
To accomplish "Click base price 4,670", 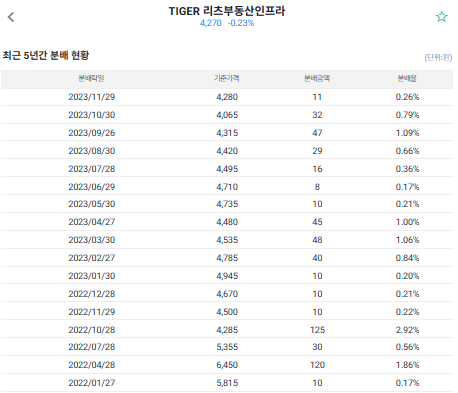I will (227, 294).
